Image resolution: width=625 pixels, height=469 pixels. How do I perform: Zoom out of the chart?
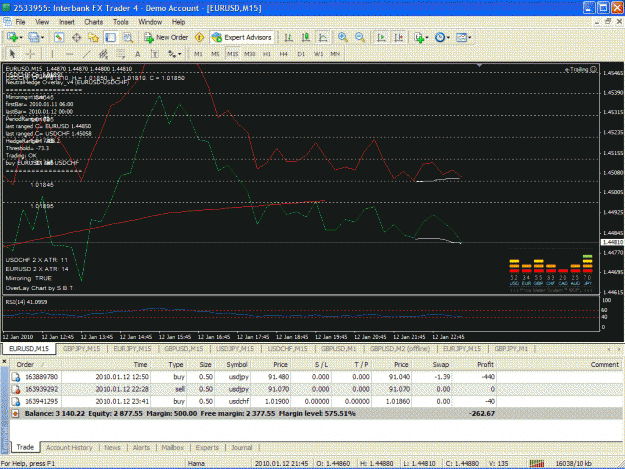360,37
